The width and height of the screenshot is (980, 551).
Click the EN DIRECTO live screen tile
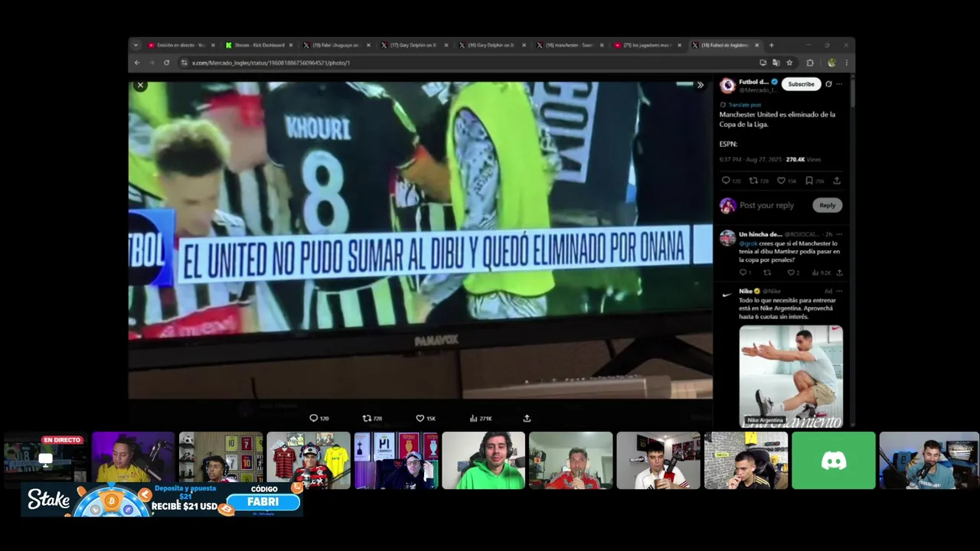tap(46, 461)
